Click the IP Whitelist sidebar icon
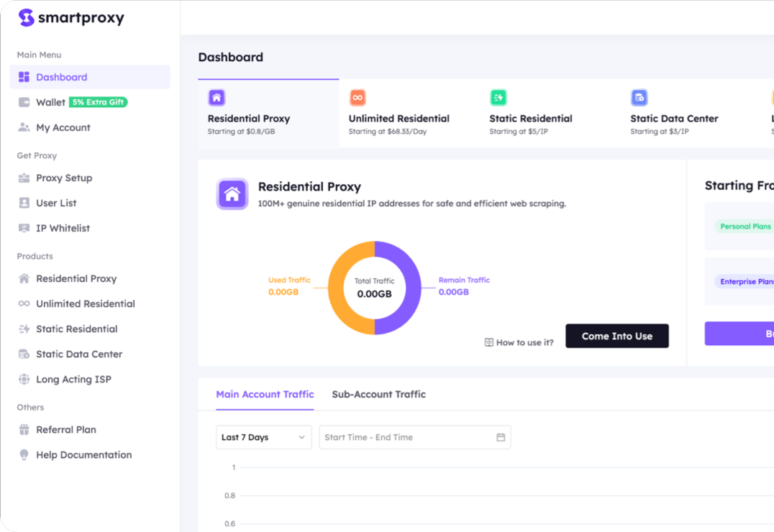The width and height of the screenshot is (774, 532). point(24,229)
